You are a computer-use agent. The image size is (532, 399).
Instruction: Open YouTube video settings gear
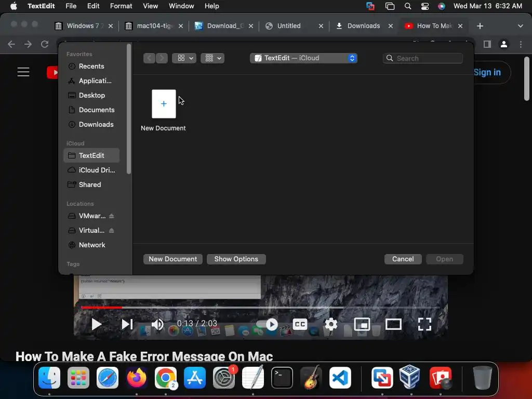click(x=331, y=324)
